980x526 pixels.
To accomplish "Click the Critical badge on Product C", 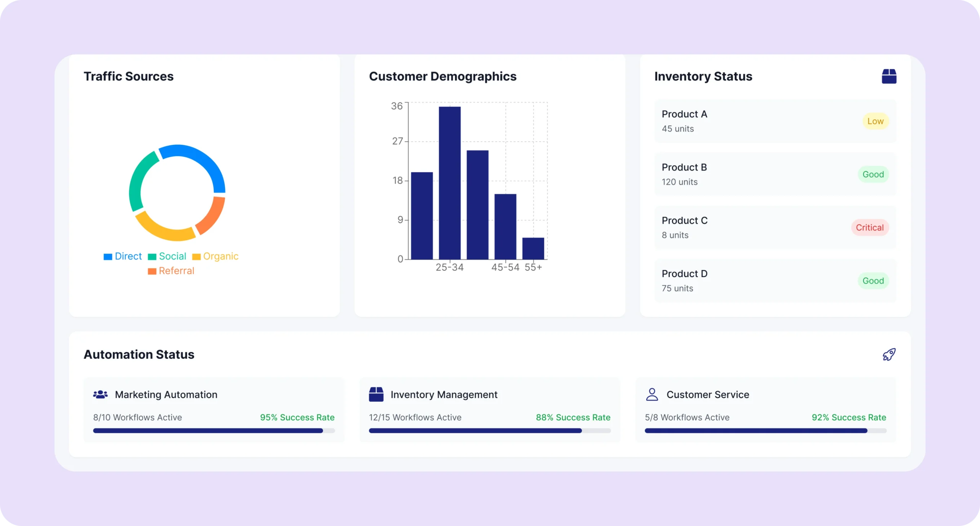I will pyautogui.click(x=869, y=228).
